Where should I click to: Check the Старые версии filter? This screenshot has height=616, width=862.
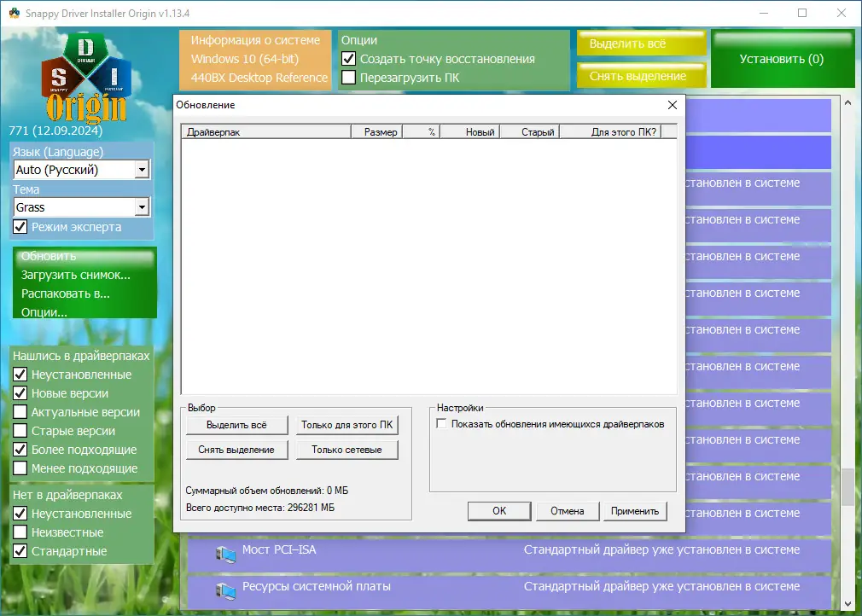coord(19,431)
